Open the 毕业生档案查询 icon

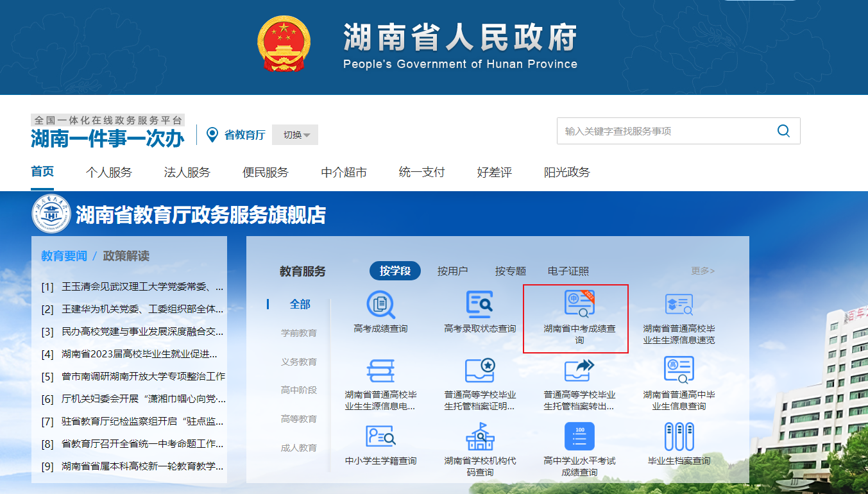click(x=679, y=437)
